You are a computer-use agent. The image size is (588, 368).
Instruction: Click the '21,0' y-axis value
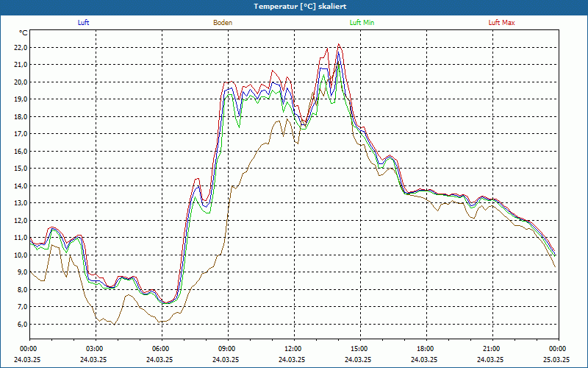tap(21, 65)
